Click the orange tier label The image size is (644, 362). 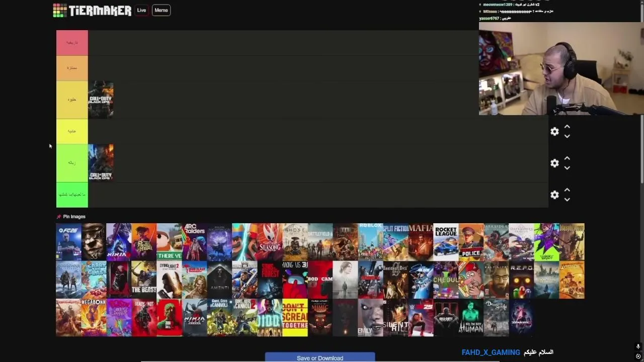pos(72,68)
